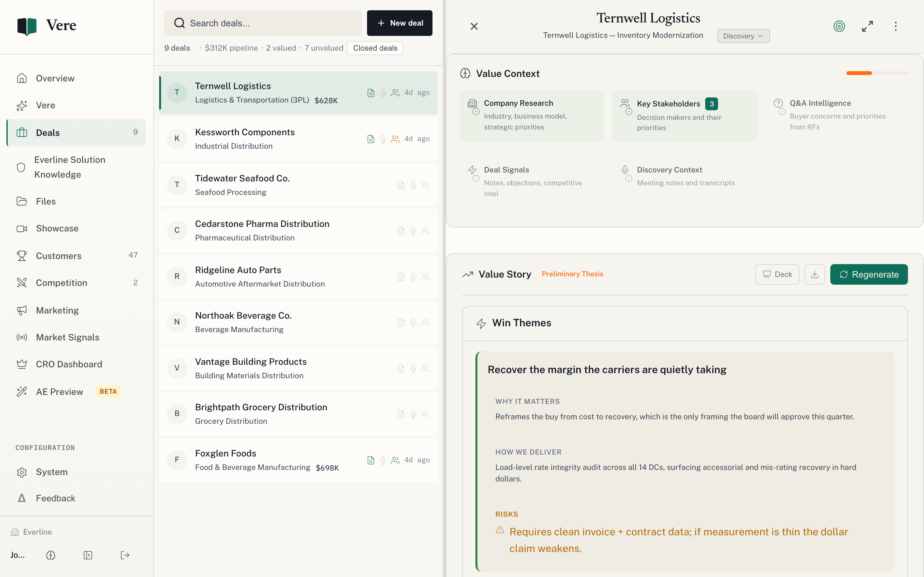Screen dimensions: 924x577
Task: Click Kessworth Components stakeholders icon
Action: 395,139
